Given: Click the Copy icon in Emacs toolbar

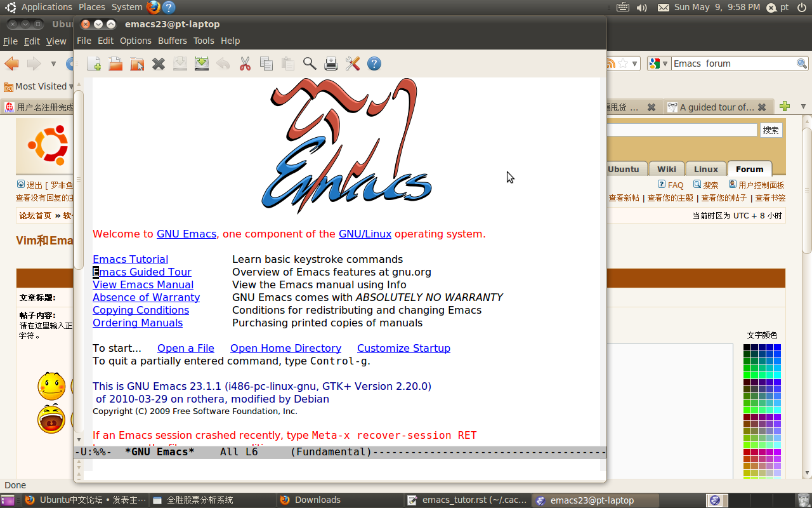Looking at the screenshot, I should pyautogui.click(x=266, y=63).
